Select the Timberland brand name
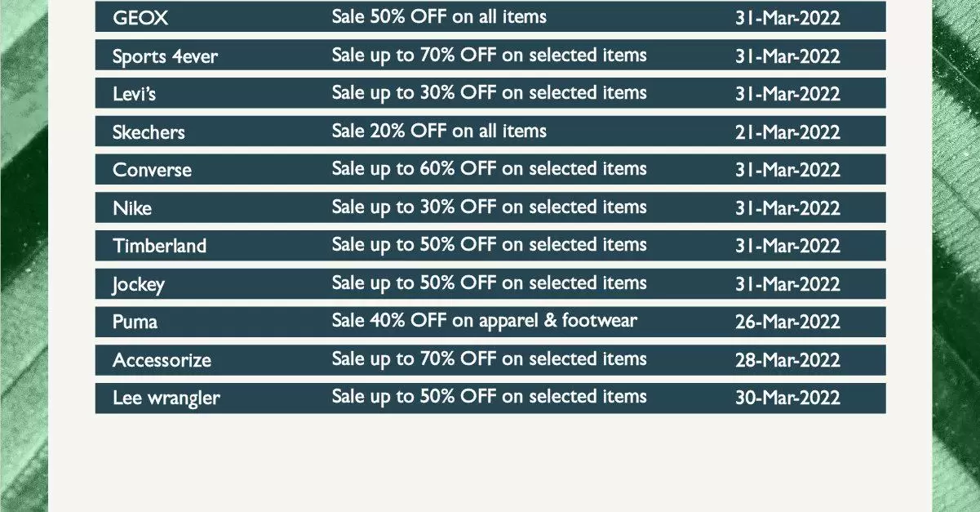Image resolution: width=980 pixels, height=512 pixels. pyautogui.click(x=160, y=246)
